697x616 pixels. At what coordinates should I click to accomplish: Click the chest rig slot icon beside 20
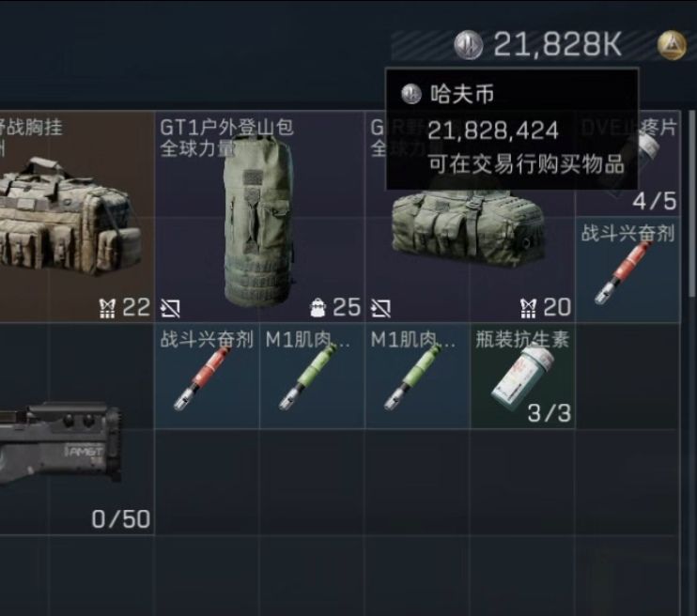click(528, 308)
